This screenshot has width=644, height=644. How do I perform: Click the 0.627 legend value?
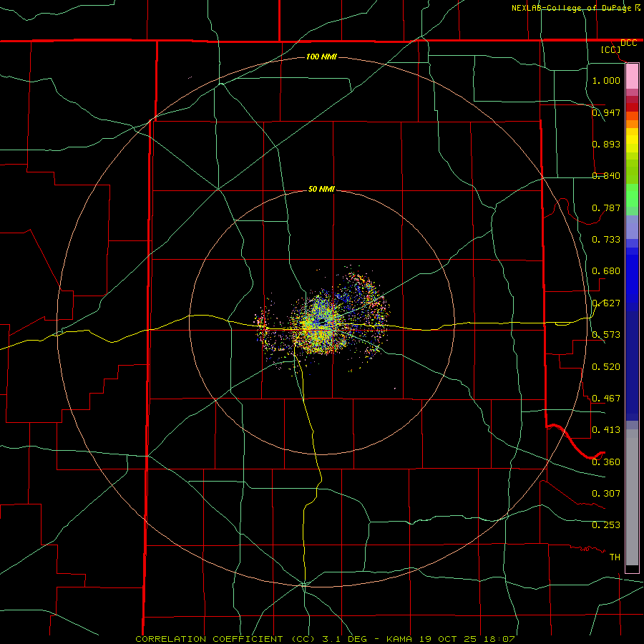[x=606, y=303]
